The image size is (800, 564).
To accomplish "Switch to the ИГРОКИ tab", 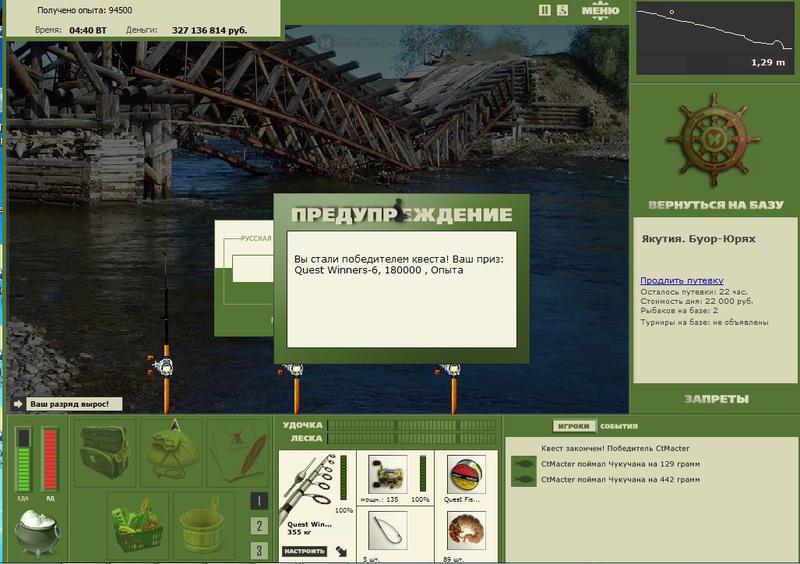I will 573,426.
